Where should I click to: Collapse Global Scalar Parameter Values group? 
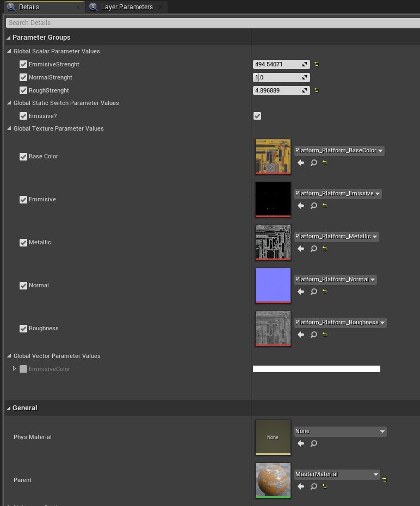coord(9,51)
